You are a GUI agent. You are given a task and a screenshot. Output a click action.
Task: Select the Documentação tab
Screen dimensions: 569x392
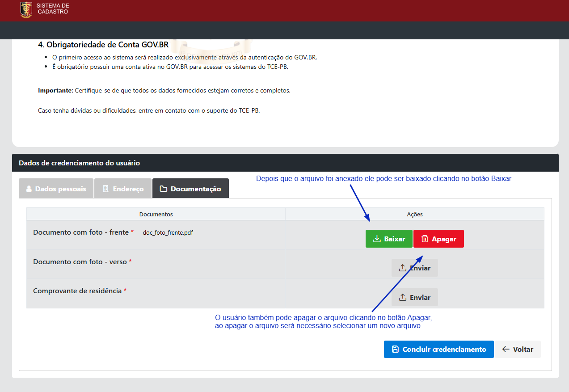tap(190, 189)
